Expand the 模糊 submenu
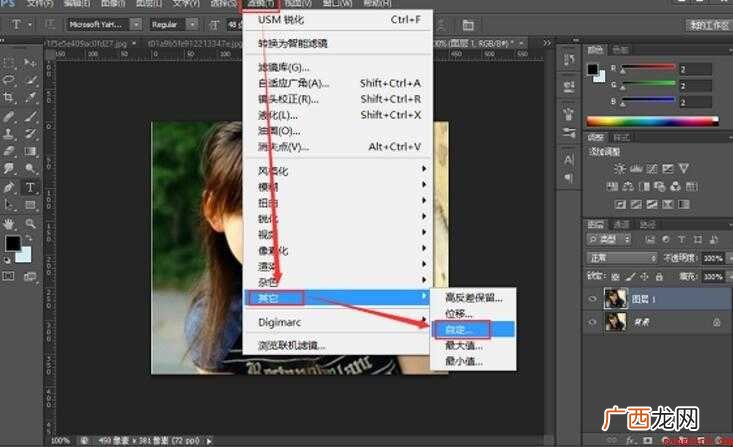 point(338,187)
